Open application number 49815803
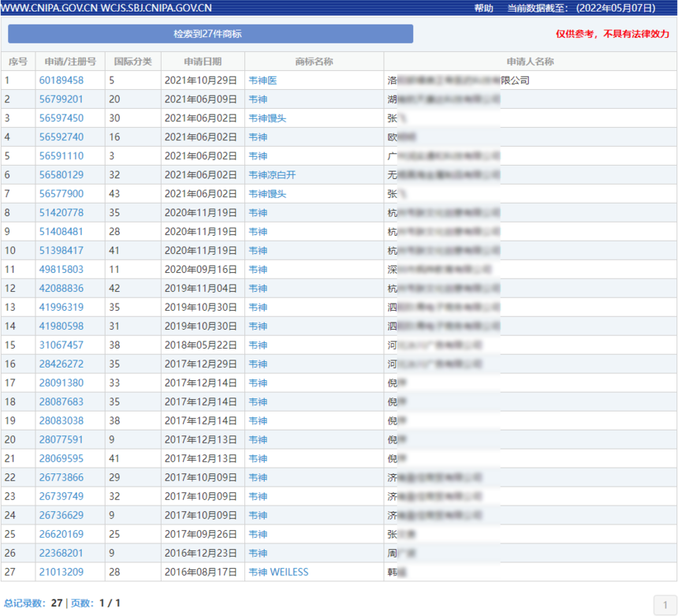This screenshot has height=616, width=678. pyautogui.click(x=61, y=269)
